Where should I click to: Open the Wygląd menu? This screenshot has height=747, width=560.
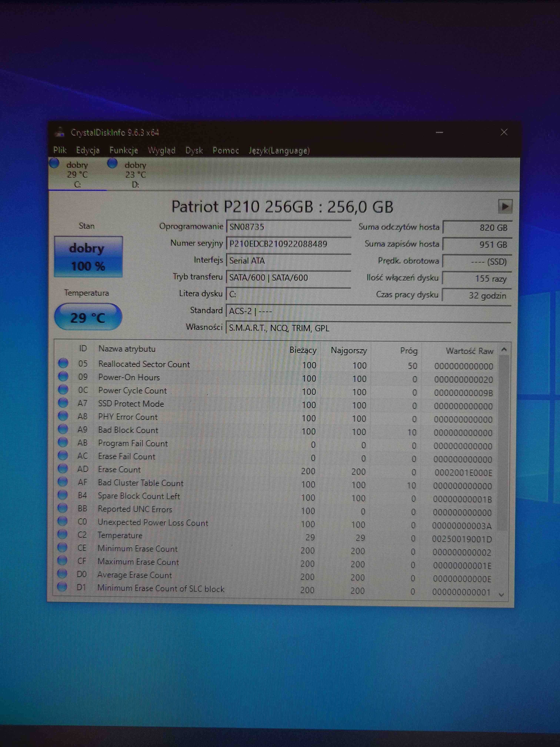point(162,151)
